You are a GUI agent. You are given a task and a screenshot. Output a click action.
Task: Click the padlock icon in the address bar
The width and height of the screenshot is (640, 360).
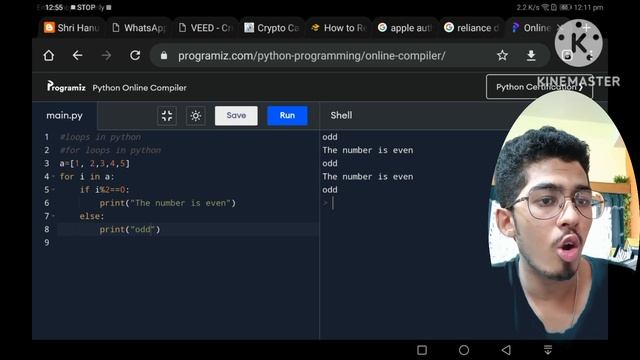tap(164, 56)
